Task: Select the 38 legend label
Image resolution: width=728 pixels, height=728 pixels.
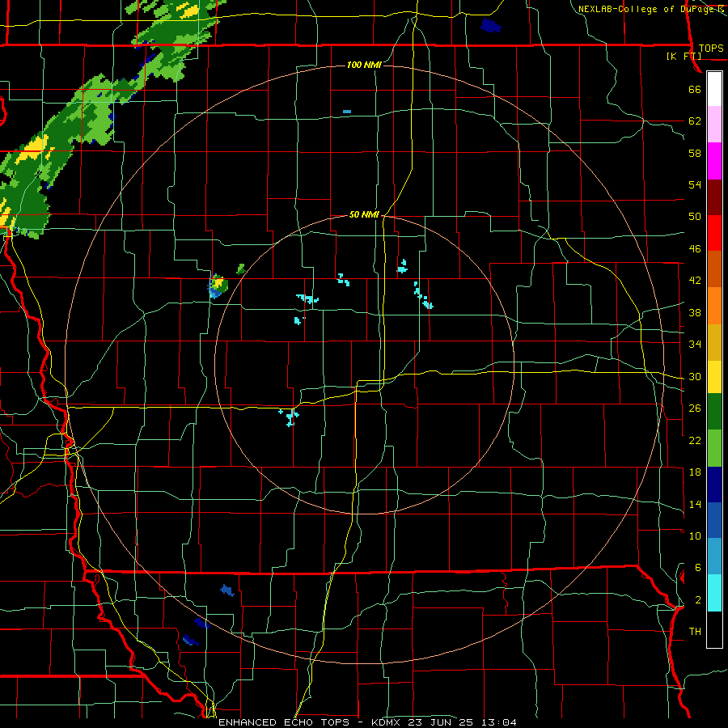Action: tap(695, 312)
